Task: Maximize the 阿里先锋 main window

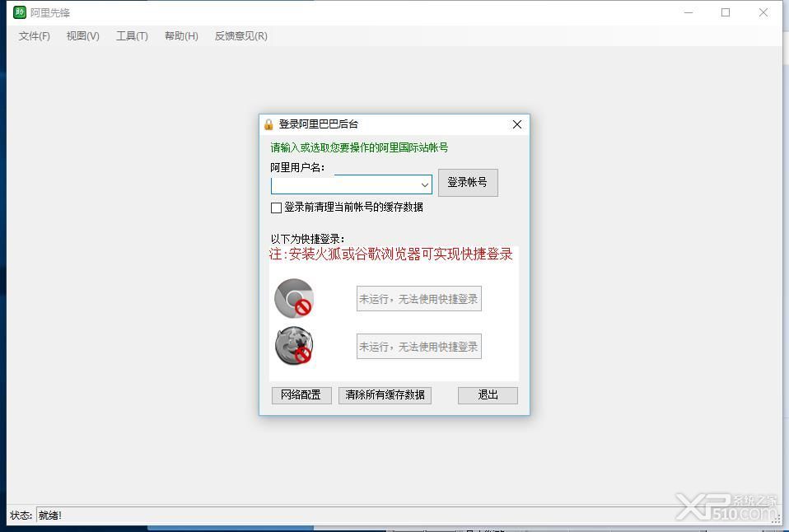Action: (x=726, y=12)
